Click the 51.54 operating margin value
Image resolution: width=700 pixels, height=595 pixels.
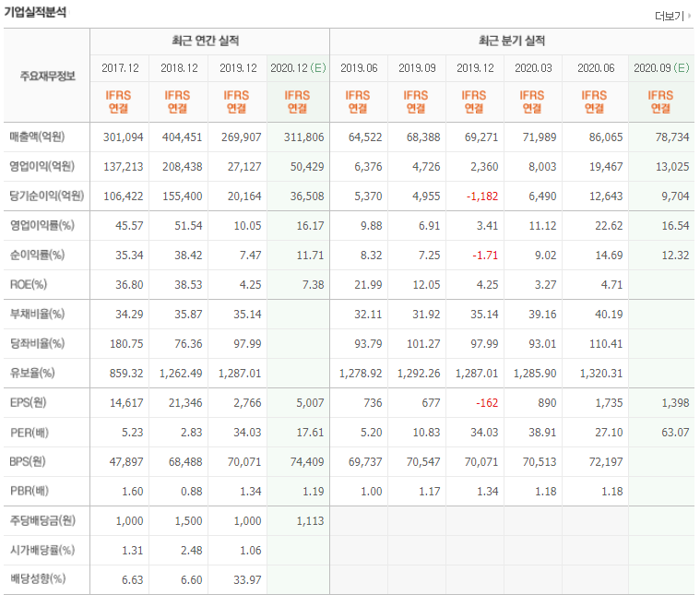[188, 226]
